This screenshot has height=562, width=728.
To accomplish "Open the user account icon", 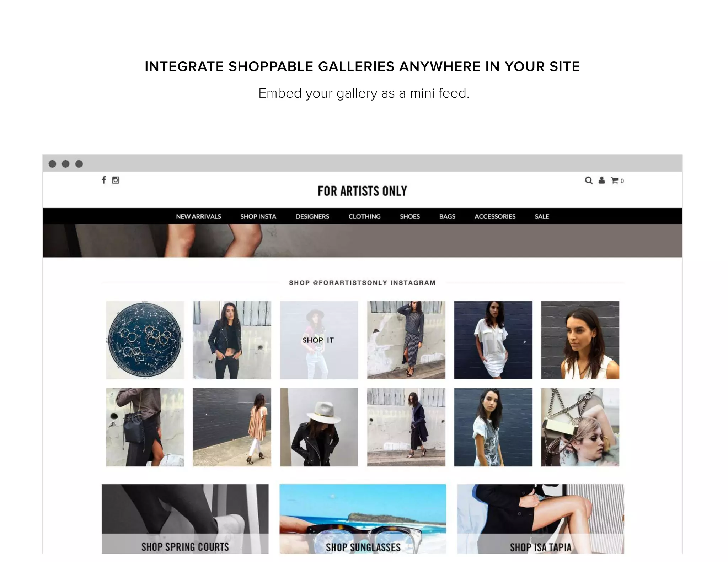I will [601, 180].
